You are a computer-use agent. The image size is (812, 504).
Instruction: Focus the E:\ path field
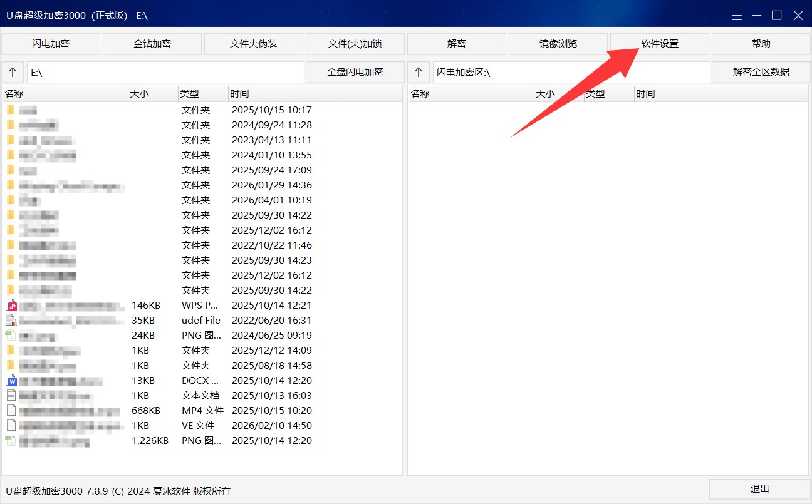[x=165, y=72]
